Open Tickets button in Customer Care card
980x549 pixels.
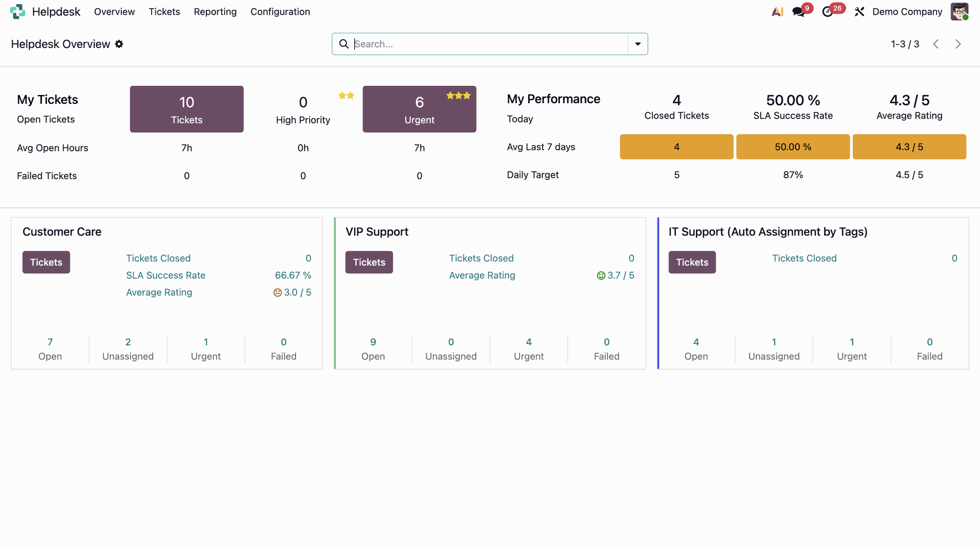point(46,262)
